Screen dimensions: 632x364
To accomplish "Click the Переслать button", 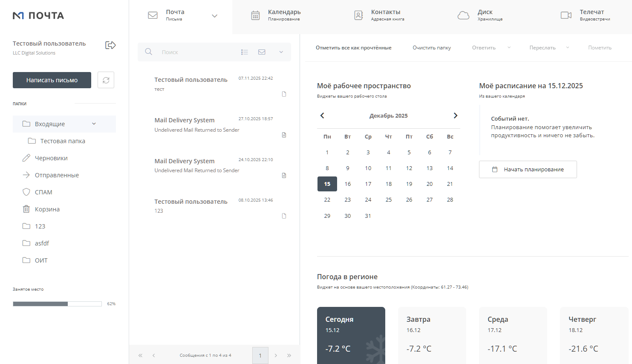I will [543, 48].
